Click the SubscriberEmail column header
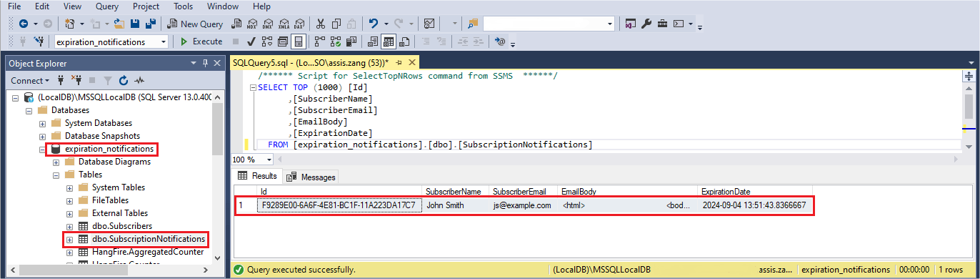The width and height of the screenshot is (980, 279). [522, 192]
